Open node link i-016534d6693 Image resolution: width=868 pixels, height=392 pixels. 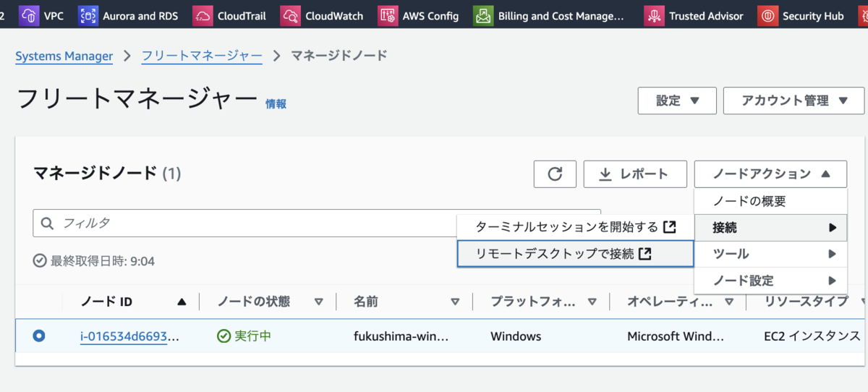(x=129, y=336)
